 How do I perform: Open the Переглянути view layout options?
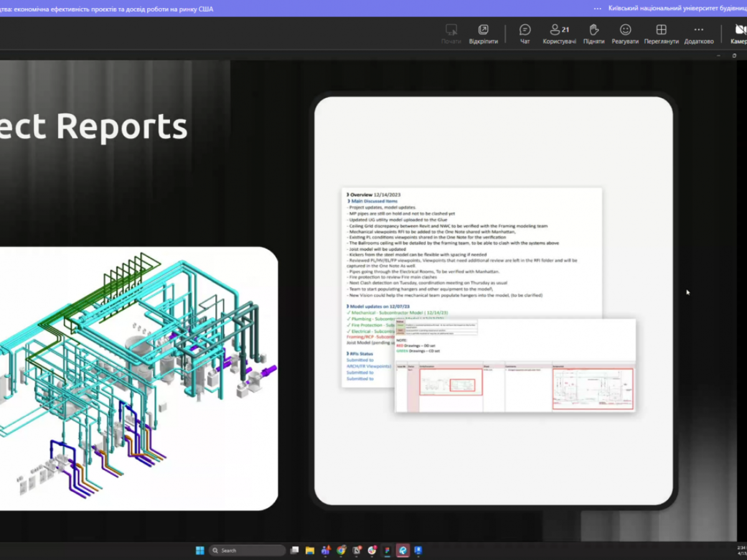tap(661, 34)
